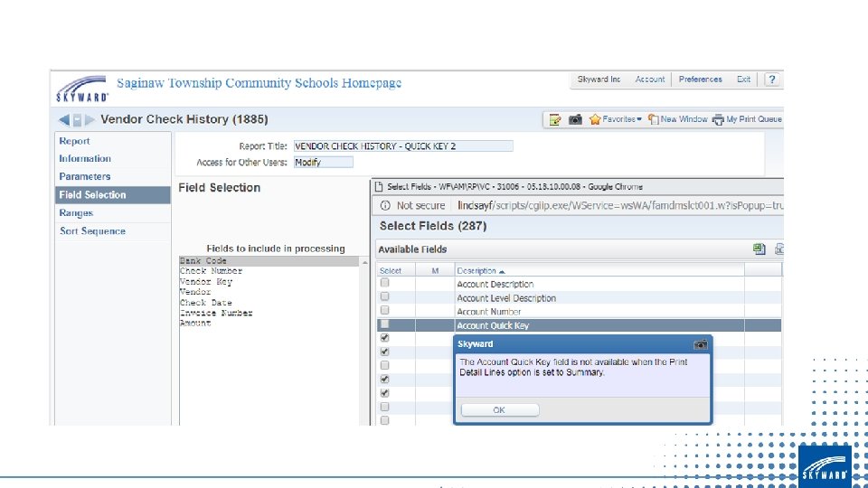The width and height of the screenshot is (868, 488).
Task: Open the Account menu
Action: click(x=650, y=80)
